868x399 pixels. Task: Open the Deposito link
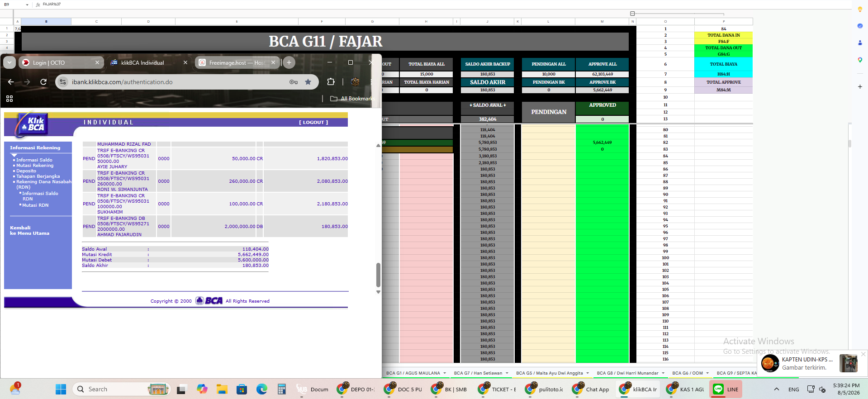click(26, 171)
